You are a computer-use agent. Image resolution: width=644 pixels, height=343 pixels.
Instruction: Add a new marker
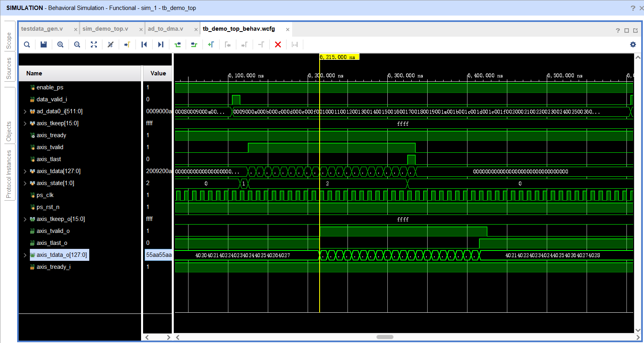pyautogui.click(x=211, y=45)
